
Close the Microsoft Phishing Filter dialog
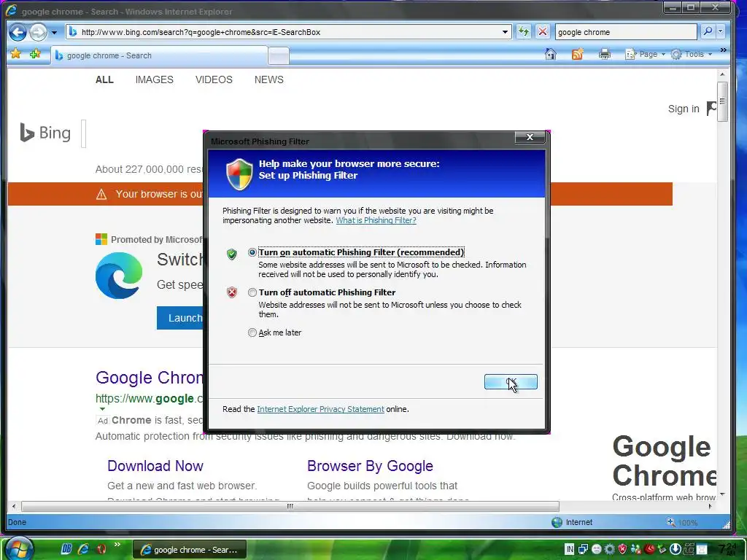click(530, 137)
